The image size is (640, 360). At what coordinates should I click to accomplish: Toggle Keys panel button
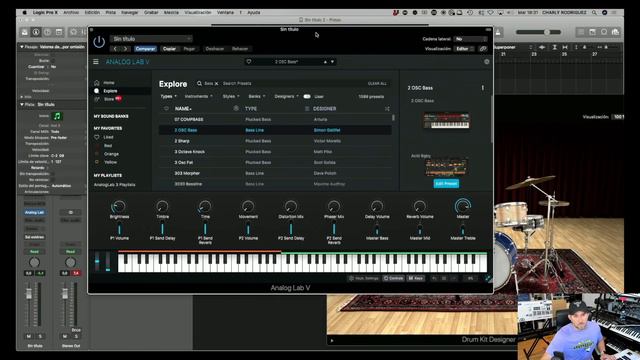416,278
